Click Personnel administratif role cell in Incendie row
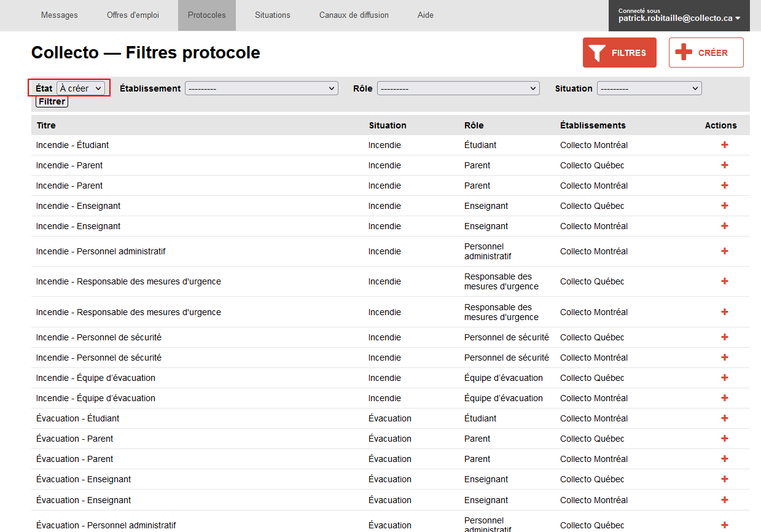761x532 pixels. (x=488, y=251)
